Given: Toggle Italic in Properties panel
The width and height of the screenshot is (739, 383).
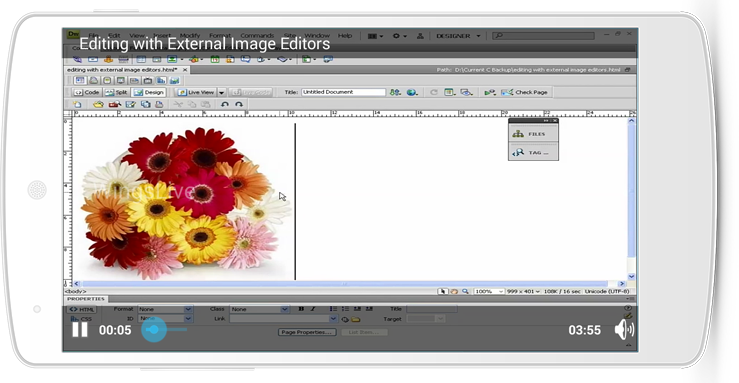Looking at the screenshot, I should 313,309.
